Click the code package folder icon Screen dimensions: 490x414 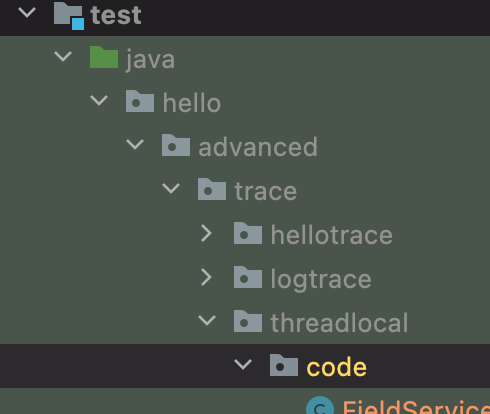284,365
